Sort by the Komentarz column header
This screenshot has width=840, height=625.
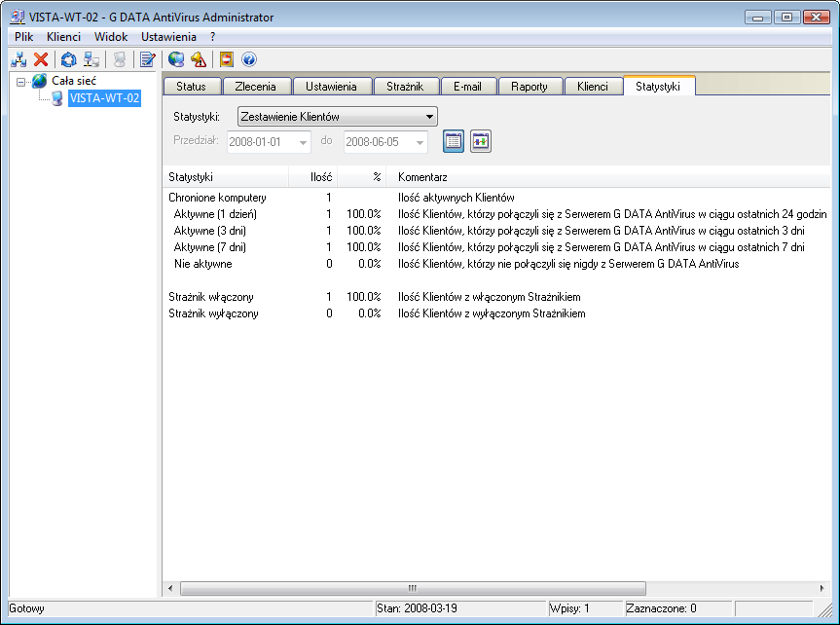(x=608, y=177)
